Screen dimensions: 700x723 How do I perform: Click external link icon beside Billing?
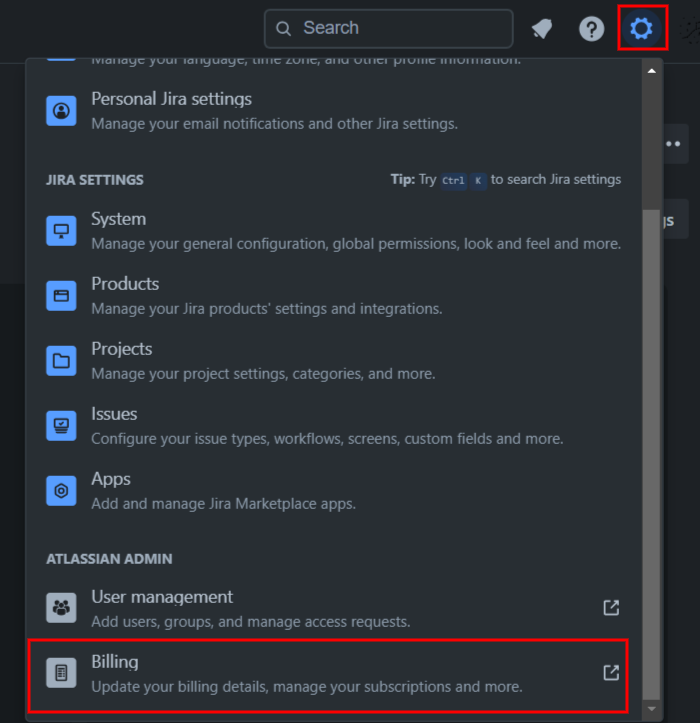pos(611,673)
